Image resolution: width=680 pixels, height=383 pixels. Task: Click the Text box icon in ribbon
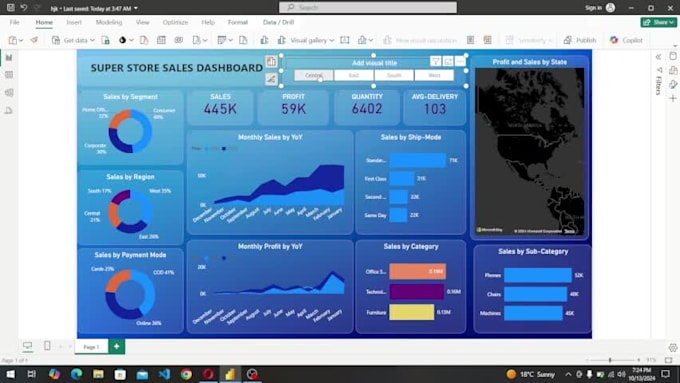(x=345, y=40)
